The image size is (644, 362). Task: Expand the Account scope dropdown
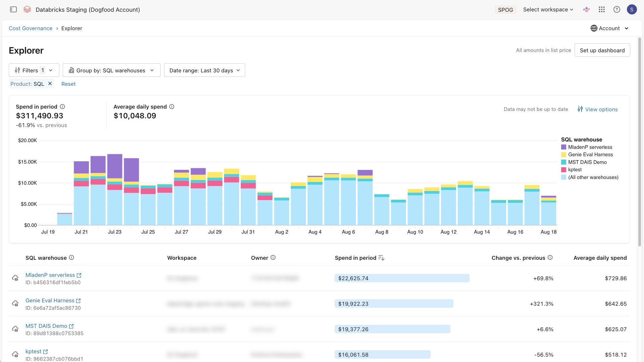pyautogui.click(x=610, y=28)
